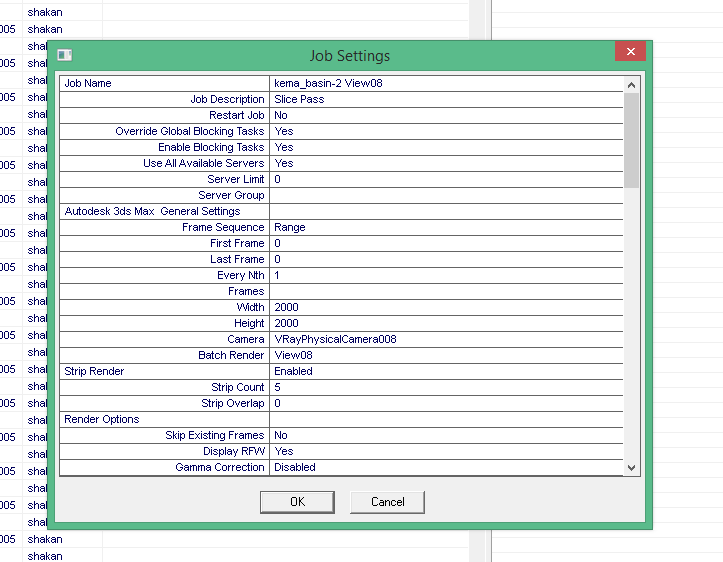Image resolution: width=723 pixels, height=562 pixels.
Task: Click the Width value 2000
Action: coord(446,307)
